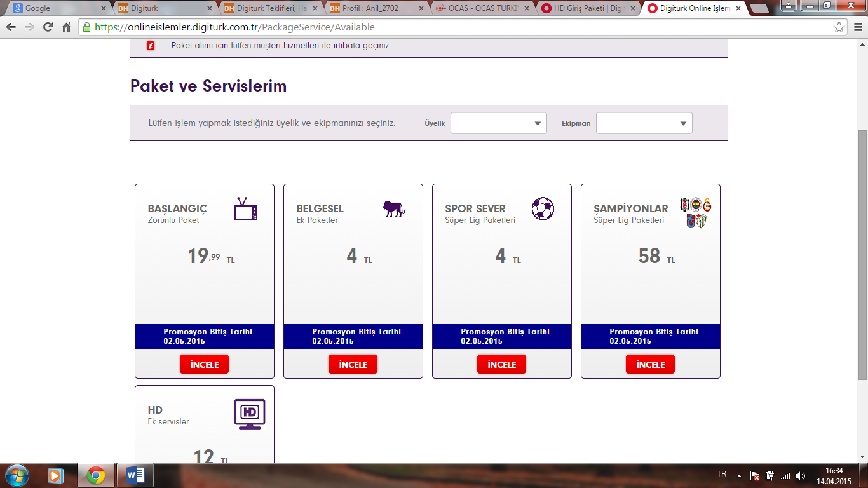Viewport: 868px width, 488px height.
Task: Click the soccer ball icon on SPOR SEVER card
Action: (x=543, y=208)
